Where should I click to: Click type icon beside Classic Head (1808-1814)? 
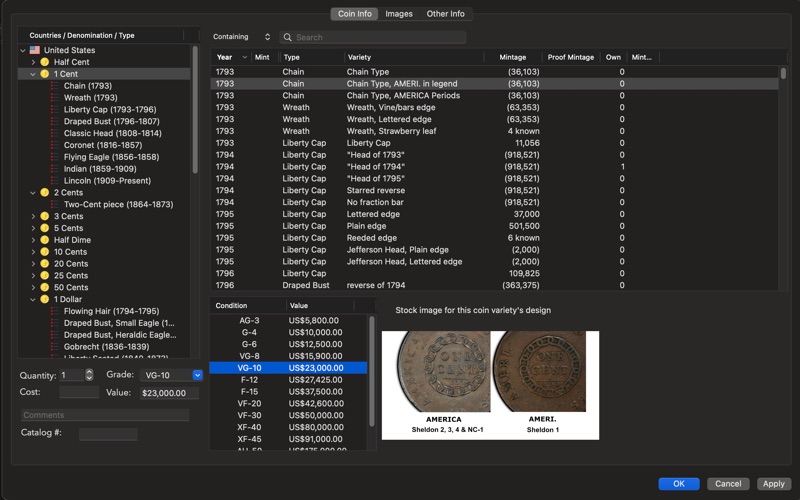(x=55, y=133)
